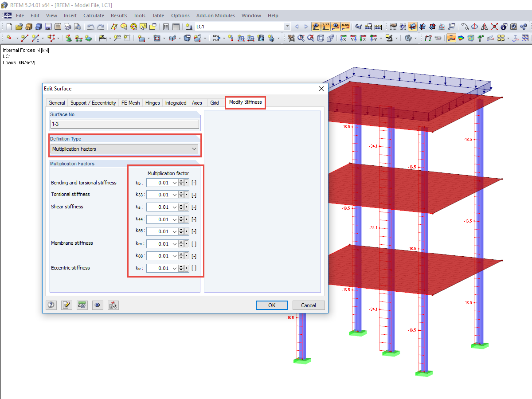
Task: Close the Edit Surface dialog
Action: tap(321, 89)
